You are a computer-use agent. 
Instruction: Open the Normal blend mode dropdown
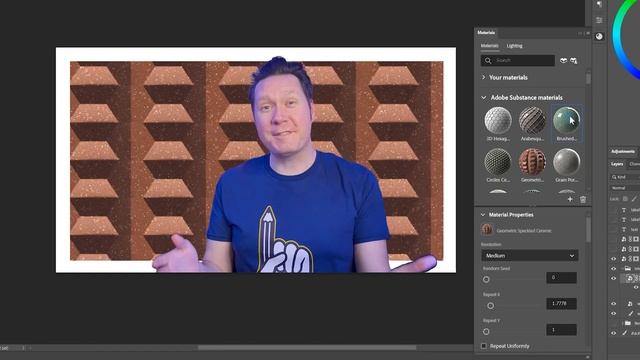point(625,188)
